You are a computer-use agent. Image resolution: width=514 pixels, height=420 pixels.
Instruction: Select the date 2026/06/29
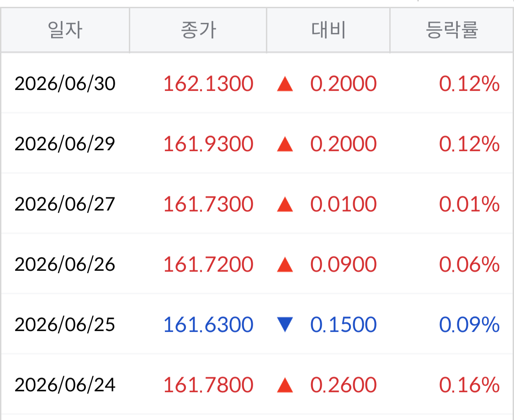point(65,144)
